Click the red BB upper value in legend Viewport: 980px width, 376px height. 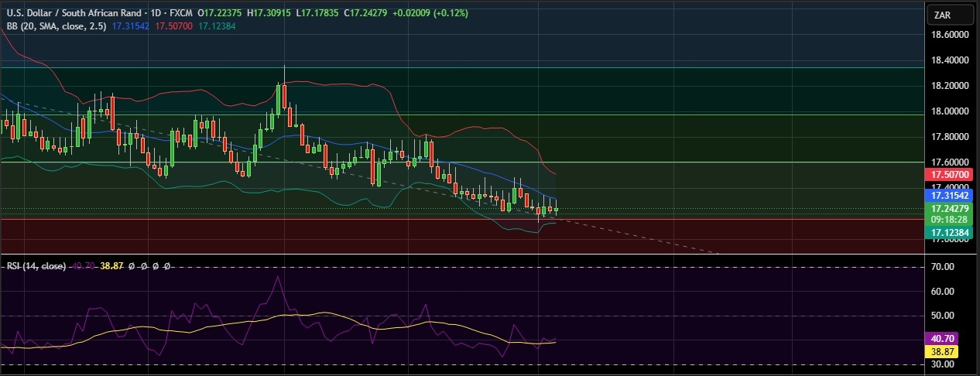[x=175, y=26]
